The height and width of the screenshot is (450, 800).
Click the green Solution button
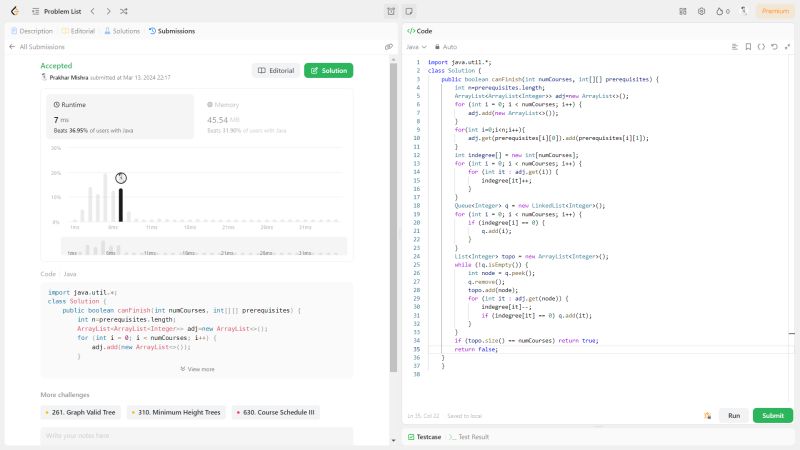pos(329,70)
